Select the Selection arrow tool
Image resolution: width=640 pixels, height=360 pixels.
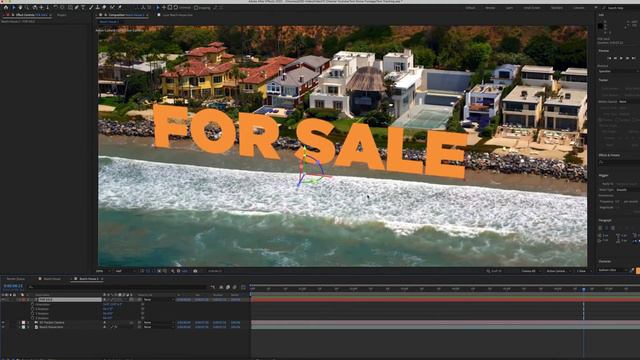pyautogui.click(x=13, y=7)
